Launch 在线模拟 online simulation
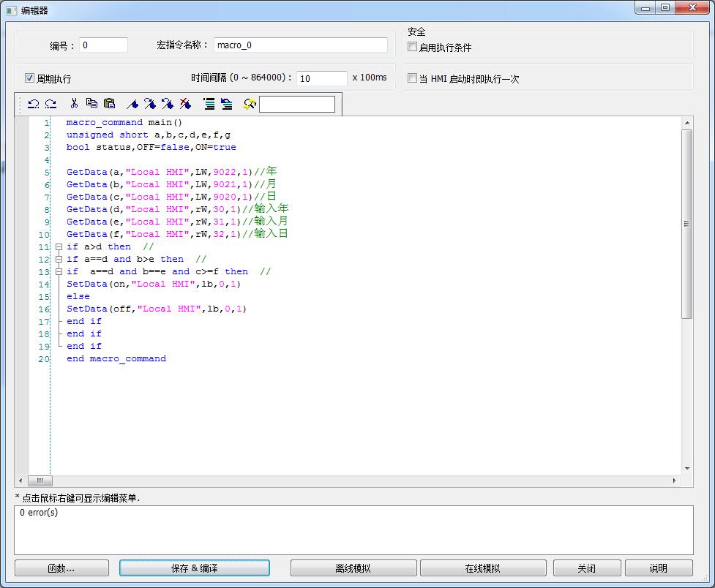 pos(482,568)
